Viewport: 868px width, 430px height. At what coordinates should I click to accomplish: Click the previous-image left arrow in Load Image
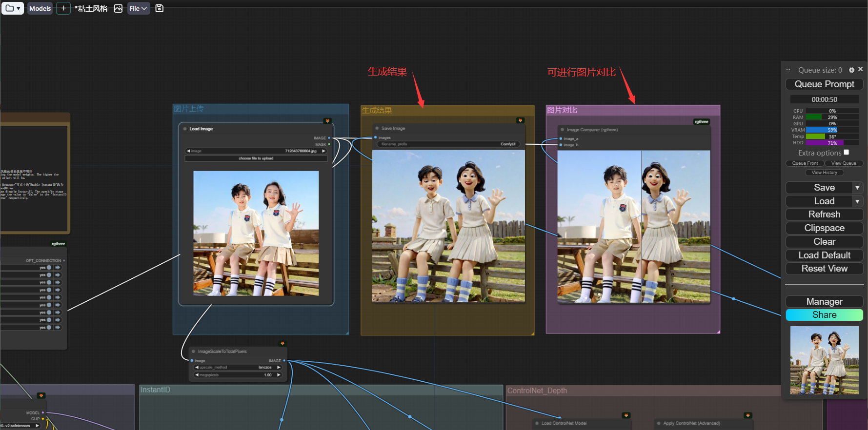pyautogui.click(x=188, y=151)
